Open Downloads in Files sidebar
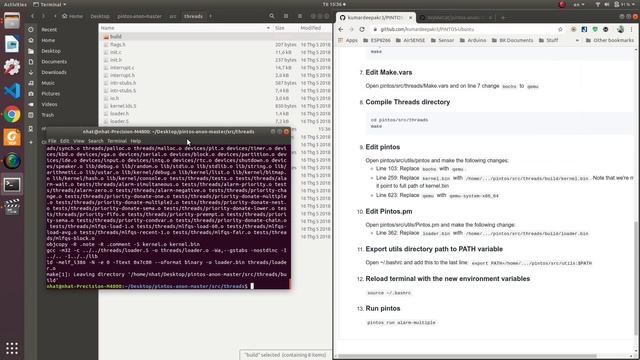The image size is (640, 360). tap(54, 72)
